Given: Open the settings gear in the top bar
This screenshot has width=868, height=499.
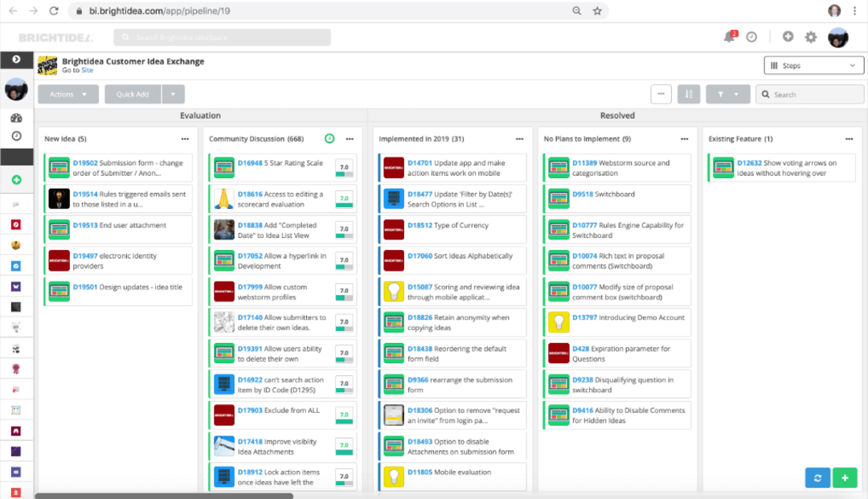Looking at the screenshot, I should pyautogui.click(x=811, y=36).
